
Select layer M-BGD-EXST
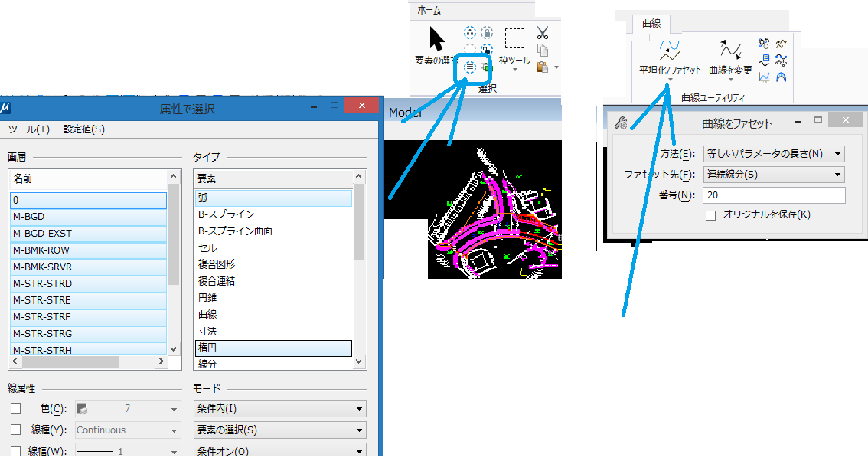88,233
